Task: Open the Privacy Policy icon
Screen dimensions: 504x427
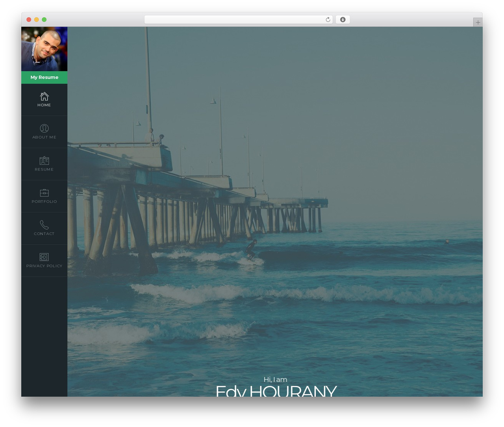Action: coord(44,257)
